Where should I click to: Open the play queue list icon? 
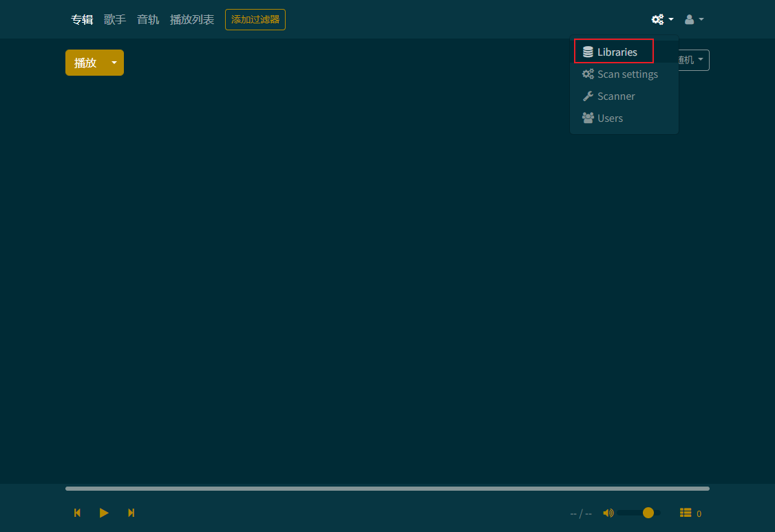[685, 513]
